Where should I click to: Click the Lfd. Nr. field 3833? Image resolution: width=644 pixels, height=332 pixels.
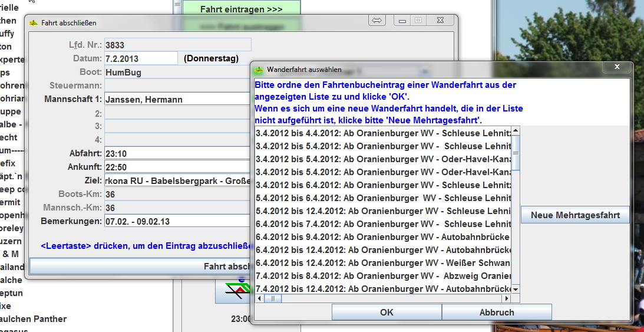click(178, 45)
